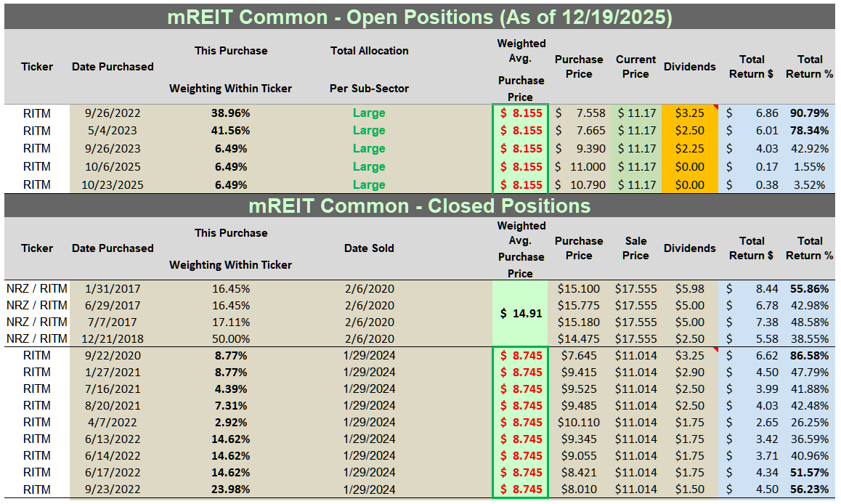Click the 'Current Price' column header
Viewport: 841px width, 504px height.
click(x=635, y=67)
